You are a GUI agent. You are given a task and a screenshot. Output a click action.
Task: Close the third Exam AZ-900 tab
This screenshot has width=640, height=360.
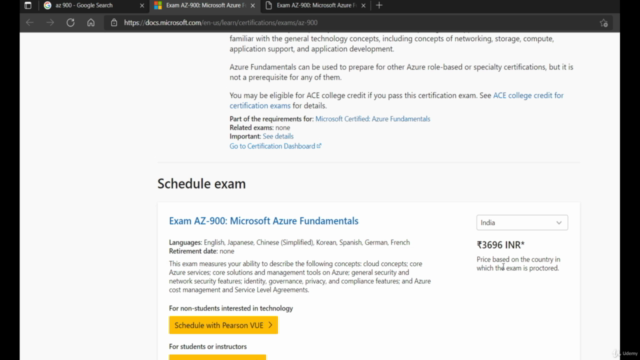(x=363, y=5)
